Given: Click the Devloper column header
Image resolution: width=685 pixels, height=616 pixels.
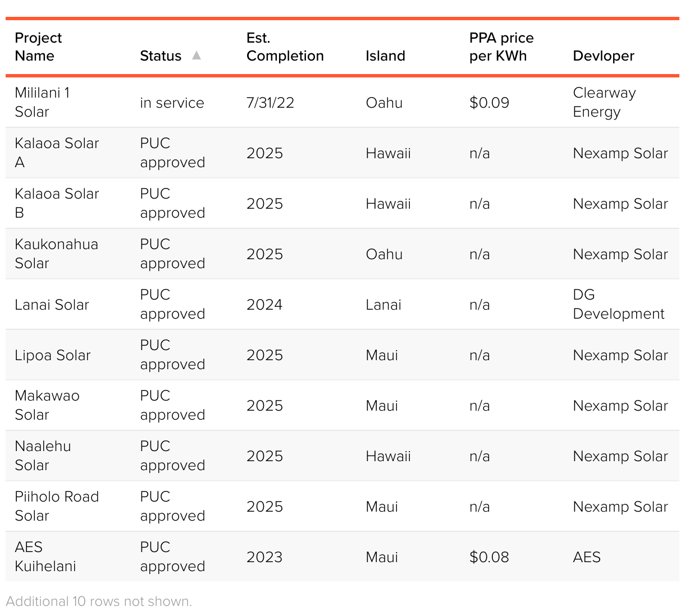Looking at the screenshot, I should (604, 56).
